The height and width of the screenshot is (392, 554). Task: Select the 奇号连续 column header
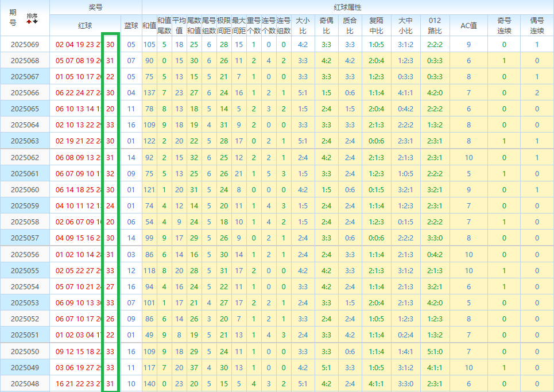pyautogui.click(x=504, y=25)
